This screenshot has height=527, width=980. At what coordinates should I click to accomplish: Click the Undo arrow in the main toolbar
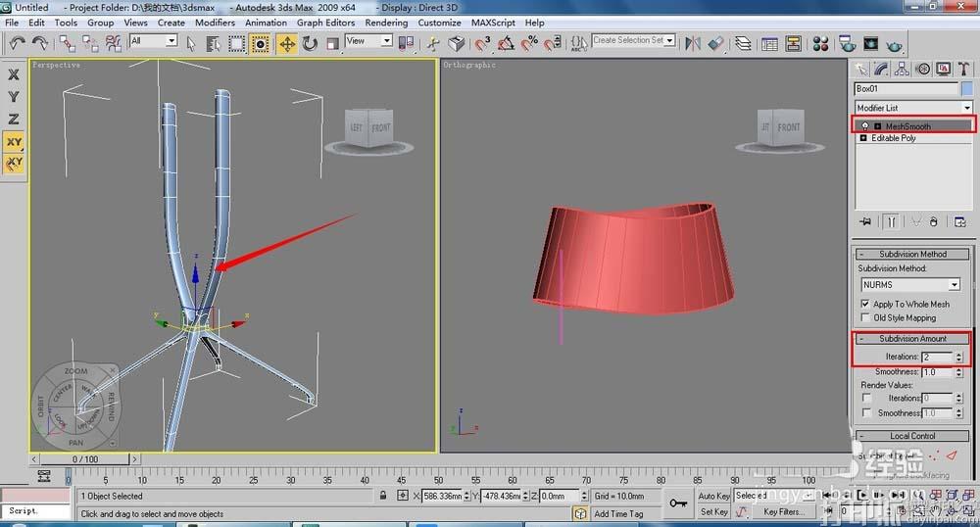click(17, 43)
